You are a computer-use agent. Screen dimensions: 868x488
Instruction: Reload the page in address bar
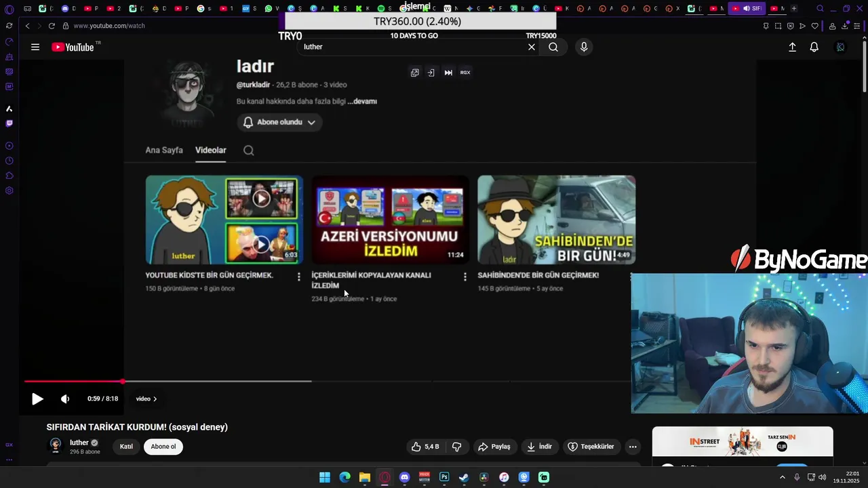pos(52,26)
